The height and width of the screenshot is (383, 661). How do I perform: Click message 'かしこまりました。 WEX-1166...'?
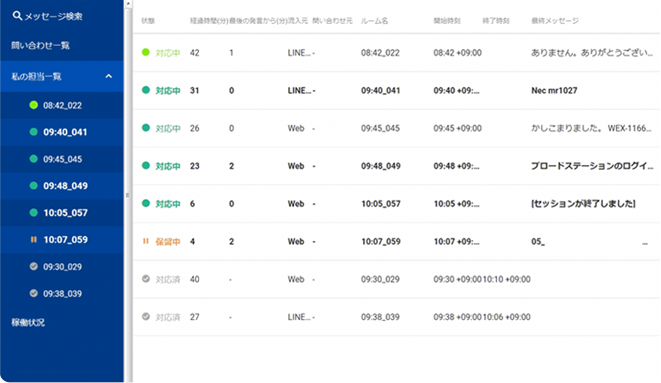click(x=591, y=129)
